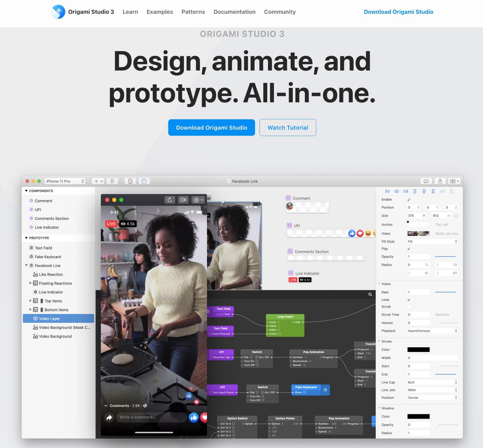The width and height of the screenshot is (483, 448).
Task: Uncheck the Loop checkbox in Video section
Action: 409,300
